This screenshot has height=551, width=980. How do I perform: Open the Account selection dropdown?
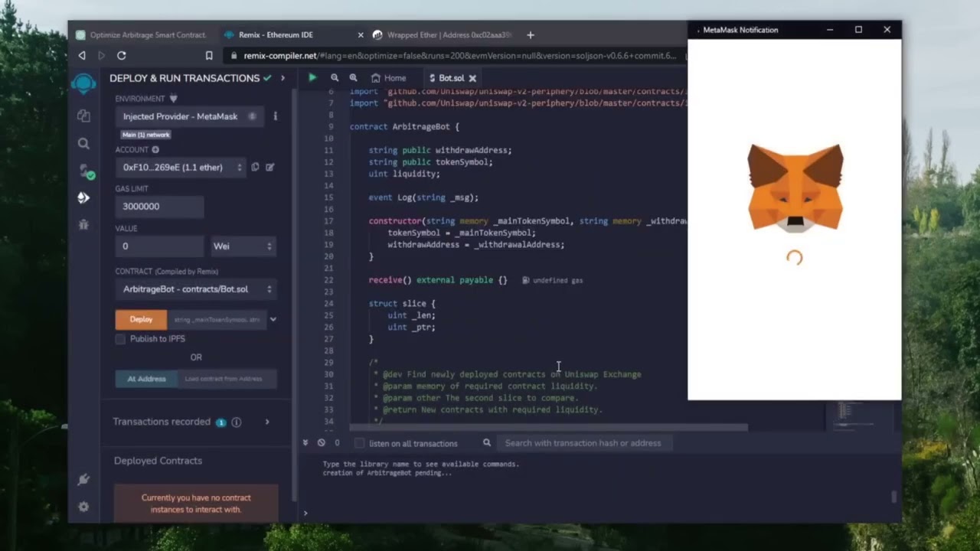[181, 167]
